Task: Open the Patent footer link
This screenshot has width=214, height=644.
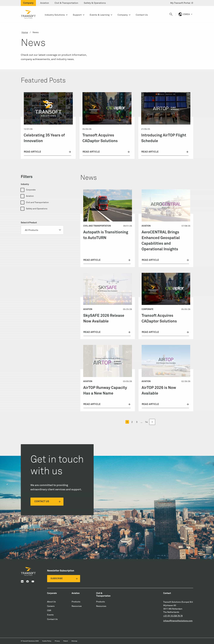Action: click(66, 641)
